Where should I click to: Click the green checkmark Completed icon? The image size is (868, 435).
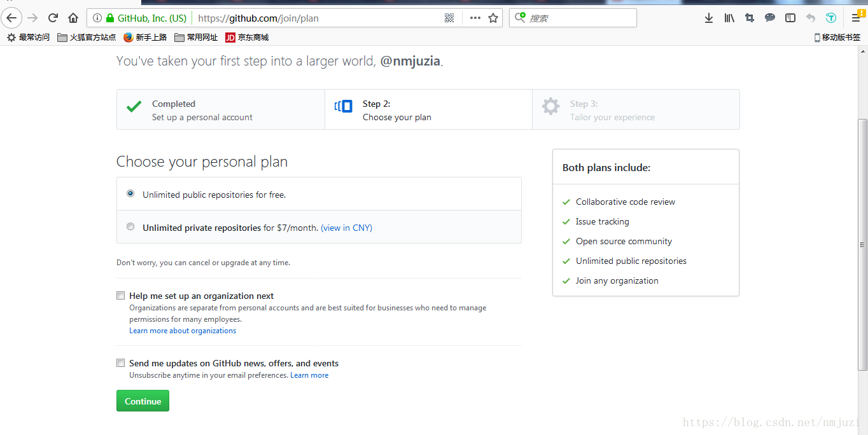(134, 107)
